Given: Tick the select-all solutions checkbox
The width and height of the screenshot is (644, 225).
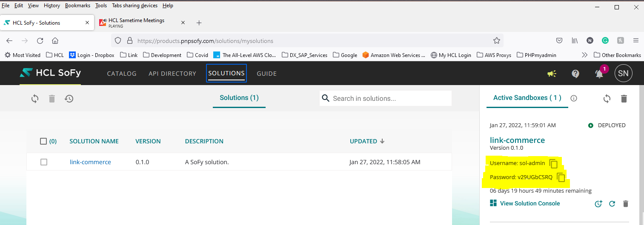Looking at the screenshot, I should [x=43, y=141].
